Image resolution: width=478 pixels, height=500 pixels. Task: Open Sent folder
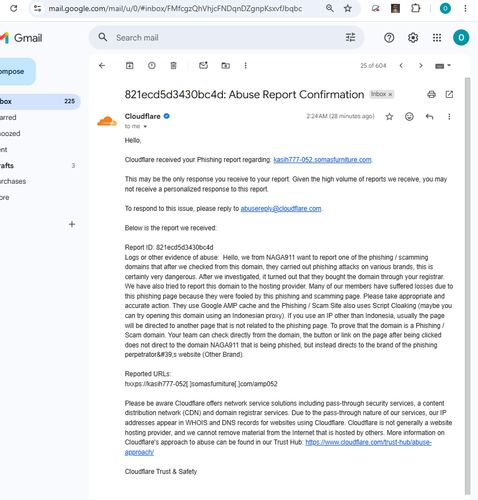click(x=4, y=149)
